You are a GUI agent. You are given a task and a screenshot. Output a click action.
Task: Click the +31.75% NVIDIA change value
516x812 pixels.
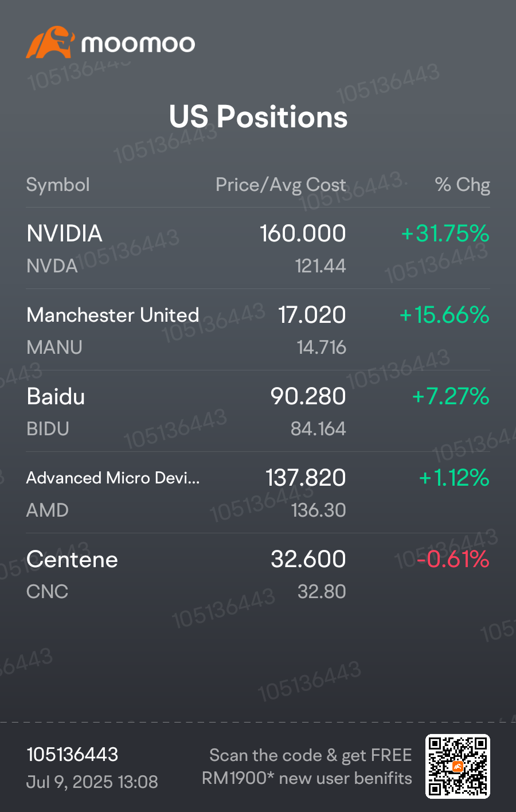click(445, 233)
